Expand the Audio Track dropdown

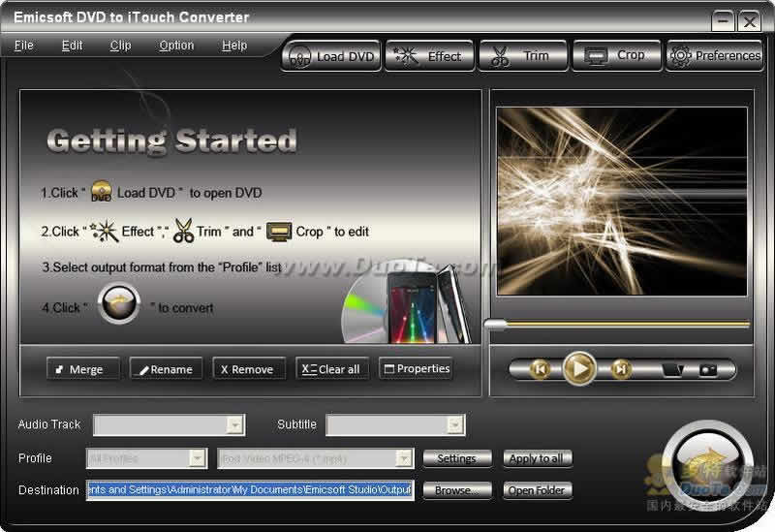tap(234, 424)
